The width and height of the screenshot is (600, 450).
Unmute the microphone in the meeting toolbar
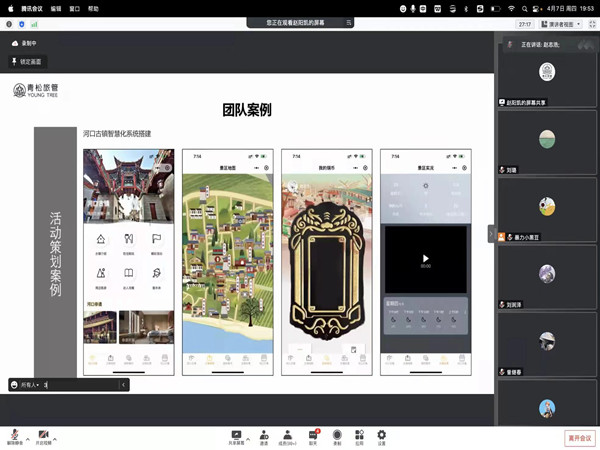[15, 434]
